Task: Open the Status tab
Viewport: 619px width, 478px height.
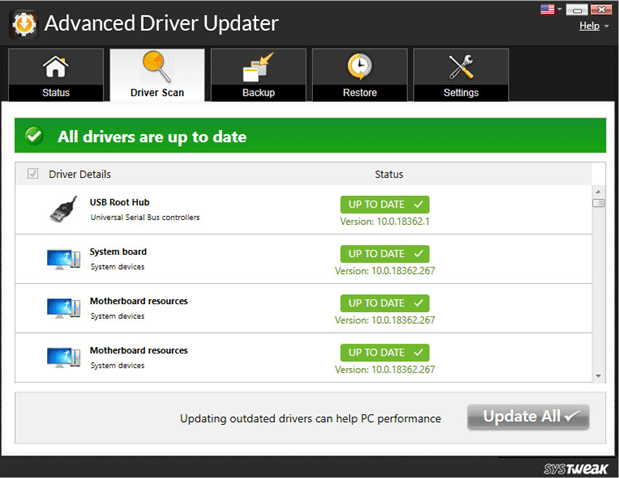Action: (56, 75)
